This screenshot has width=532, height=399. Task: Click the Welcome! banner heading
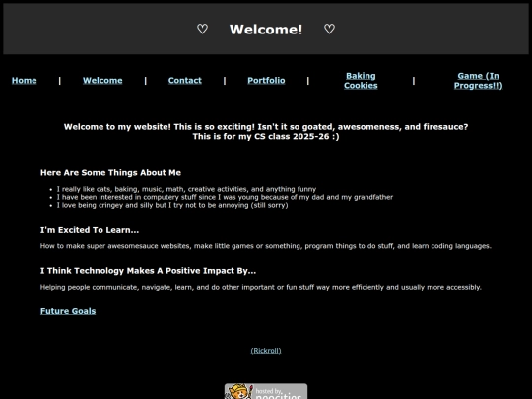click(x=266, y=30)
